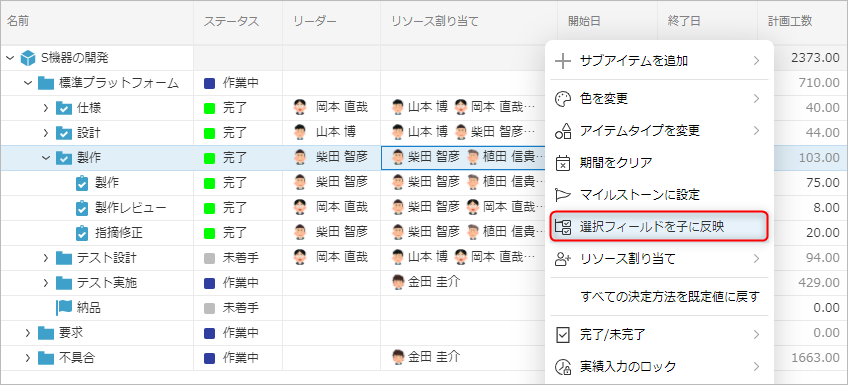Image resolution: width=848 pixels, height=385 pixels.
Task: Click the 不具合 folder icon
Action: point(46,357)
